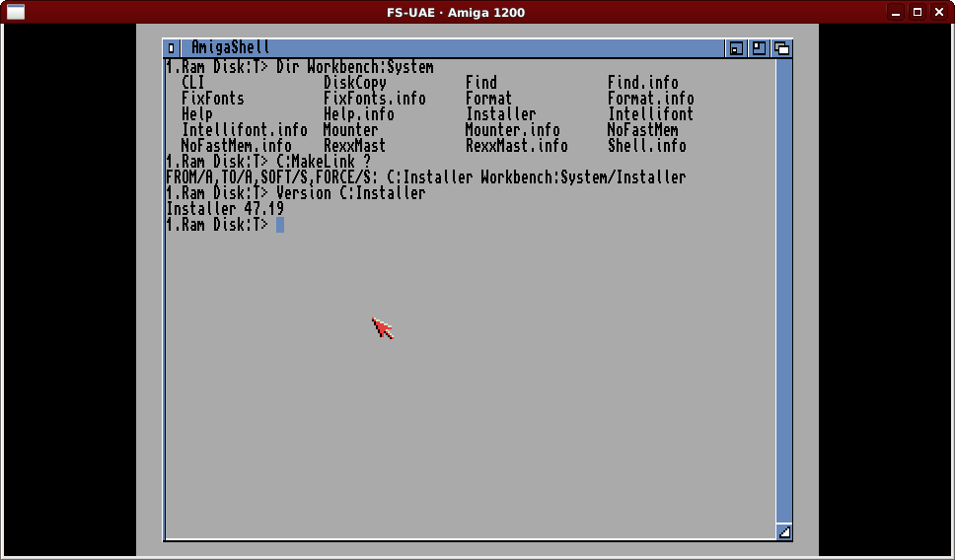Click the AmigaShell title bar text
This screenshot has width=955, height=560.
coord(230,47)
